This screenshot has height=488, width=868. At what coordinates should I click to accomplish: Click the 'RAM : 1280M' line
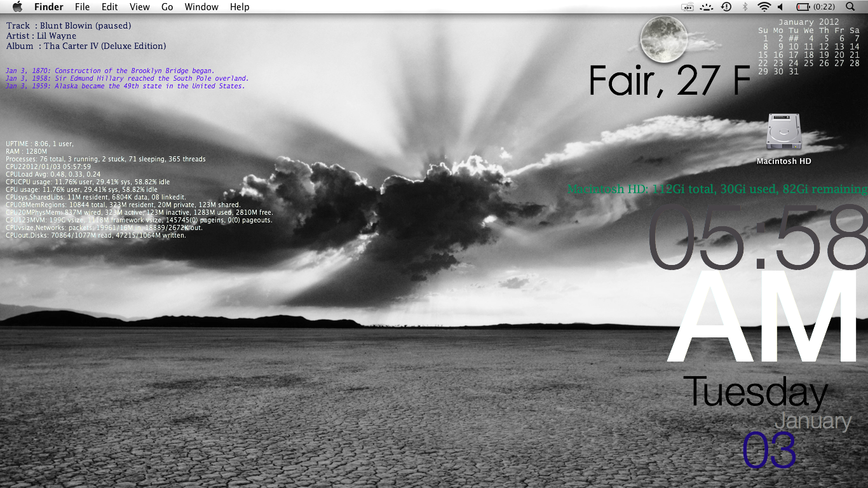pyautogui.click(x=27, y=152)
